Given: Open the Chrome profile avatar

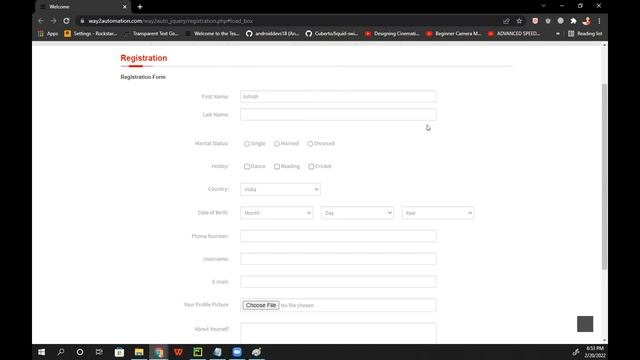Looking at the screenshot, I should coord(587,21).
